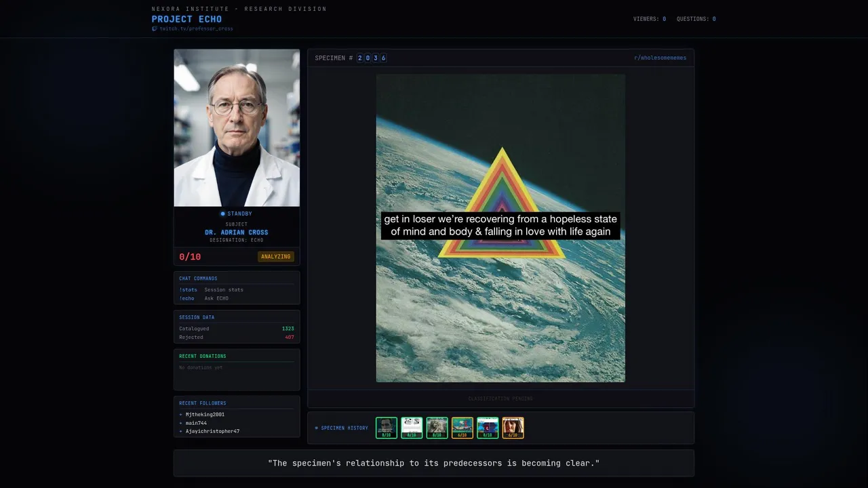Click the RECENT FOLLOWERS header

pos(203,403)
